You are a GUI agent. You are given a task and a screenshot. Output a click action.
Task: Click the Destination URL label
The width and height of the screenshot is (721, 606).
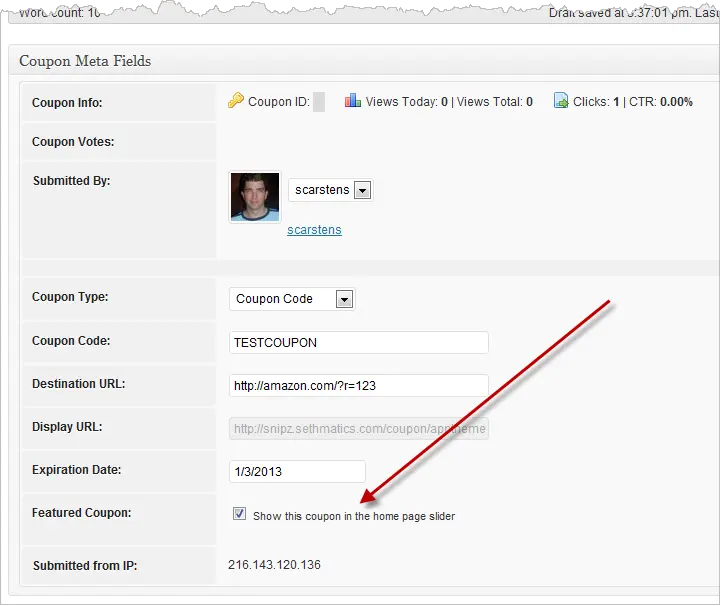[79, 383]
